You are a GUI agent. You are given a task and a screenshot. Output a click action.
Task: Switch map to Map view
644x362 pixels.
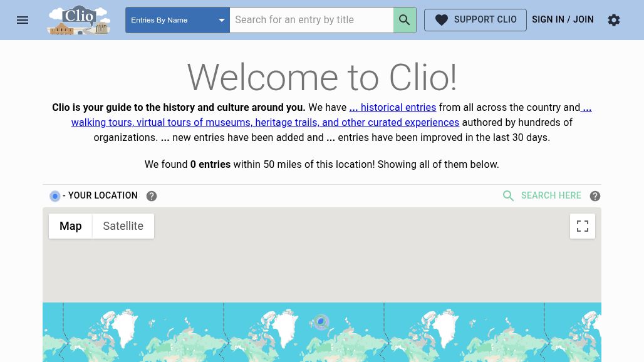[x=71, y=225]
